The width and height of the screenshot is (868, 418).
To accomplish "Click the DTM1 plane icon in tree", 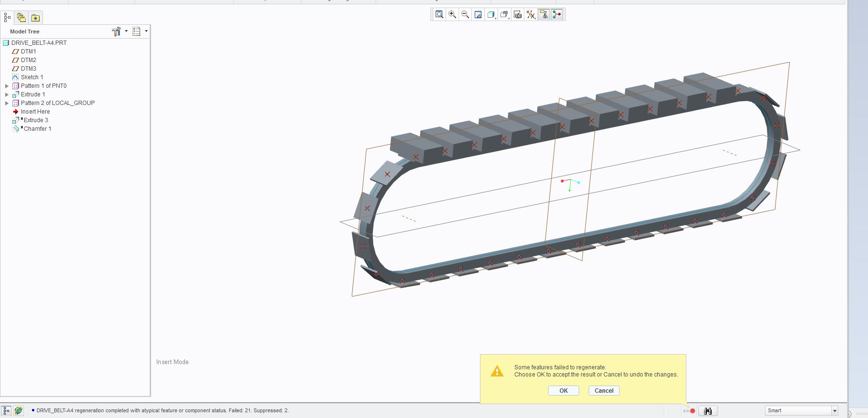I will coord(15,52).
